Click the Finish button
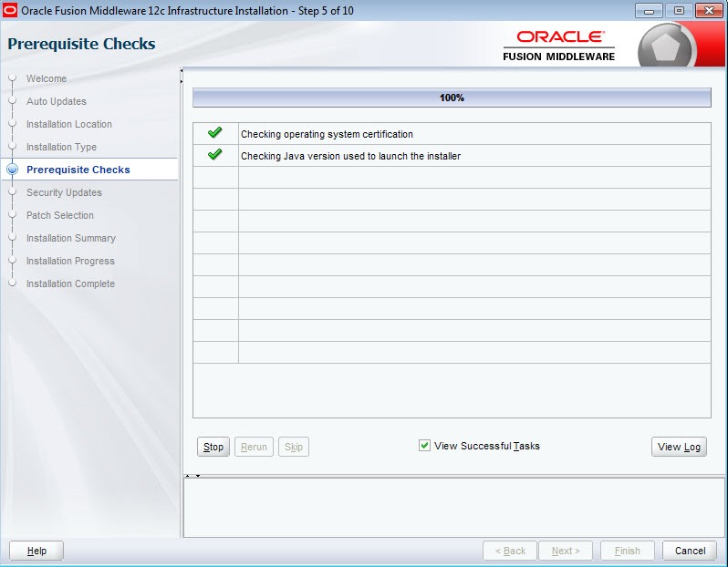The height and width of the screenshot is (567, 728). pyautogui.click(x=628, y=551)
